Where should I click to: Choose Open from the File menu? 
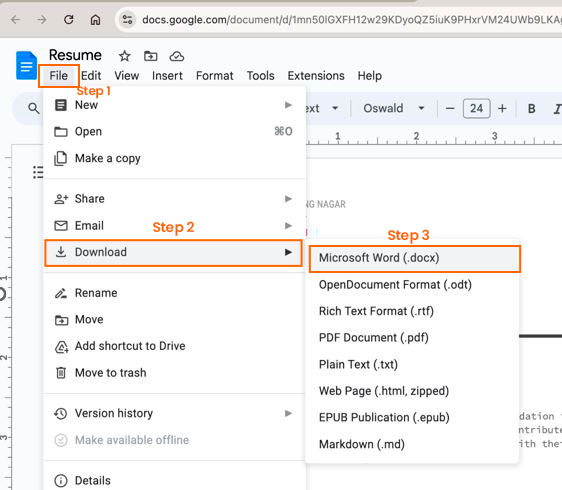(174, 132)
